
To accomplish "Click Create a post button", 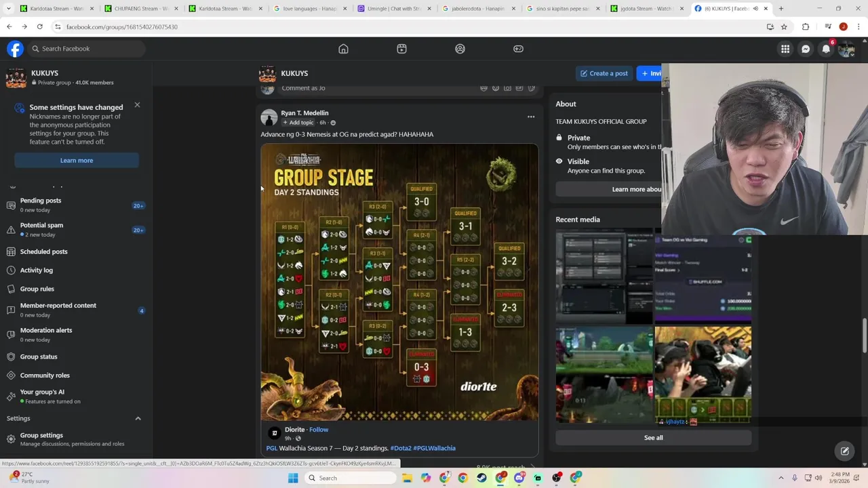I will 604,73.
